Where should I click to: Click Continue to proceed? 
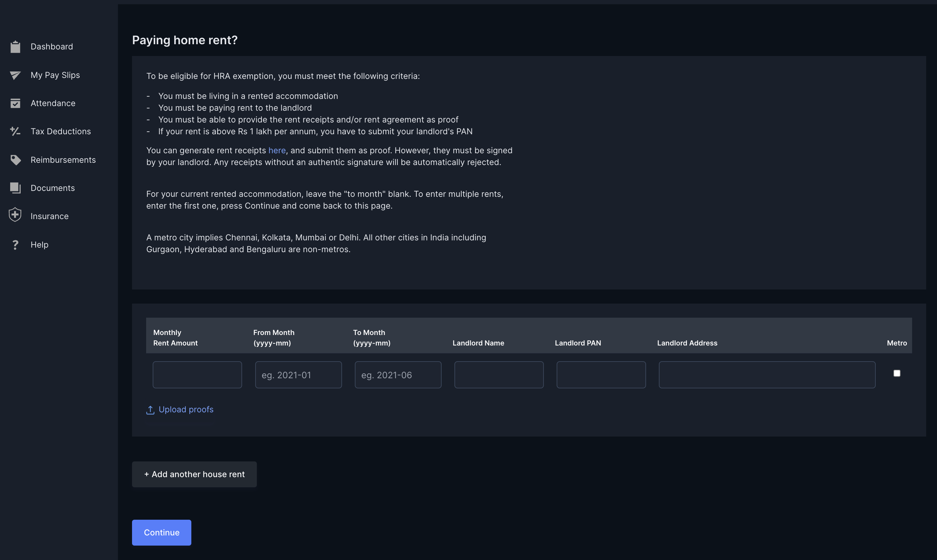pyautogui.click(x=162, y=532)
